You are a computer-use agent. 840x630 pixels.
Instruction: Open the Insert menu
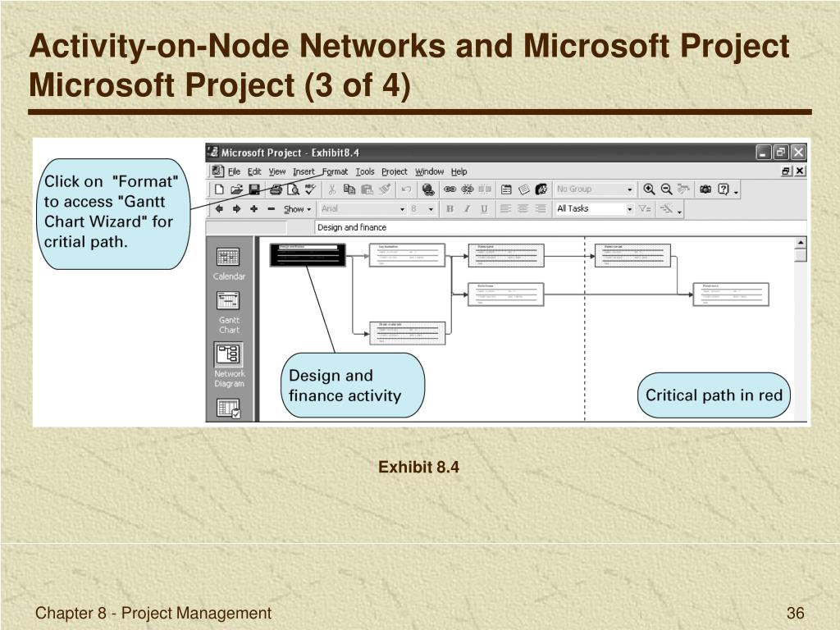coord(304,171)
